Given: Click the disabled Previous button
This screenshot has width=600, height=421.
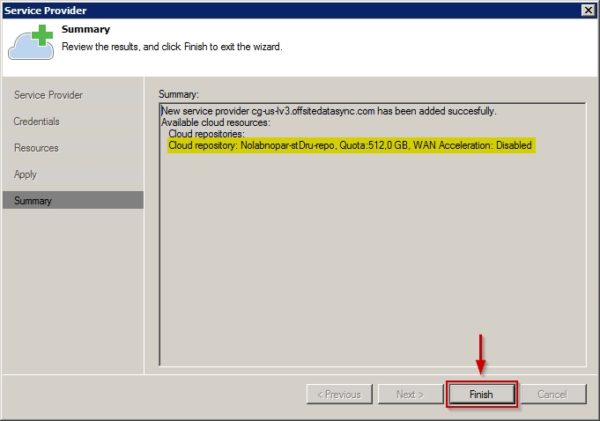Looking at the screenshot, I should tap(339, 394).
